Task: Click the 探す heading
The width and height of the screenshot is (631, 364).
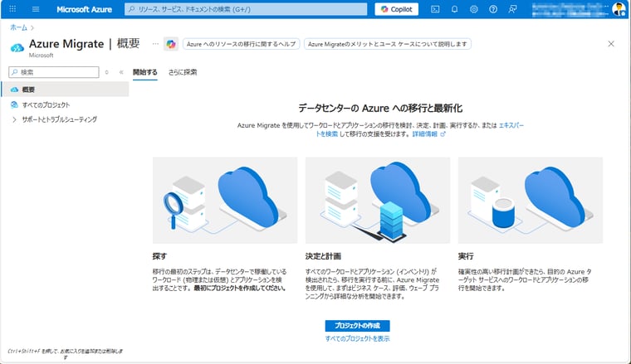Action: [159, 256]
